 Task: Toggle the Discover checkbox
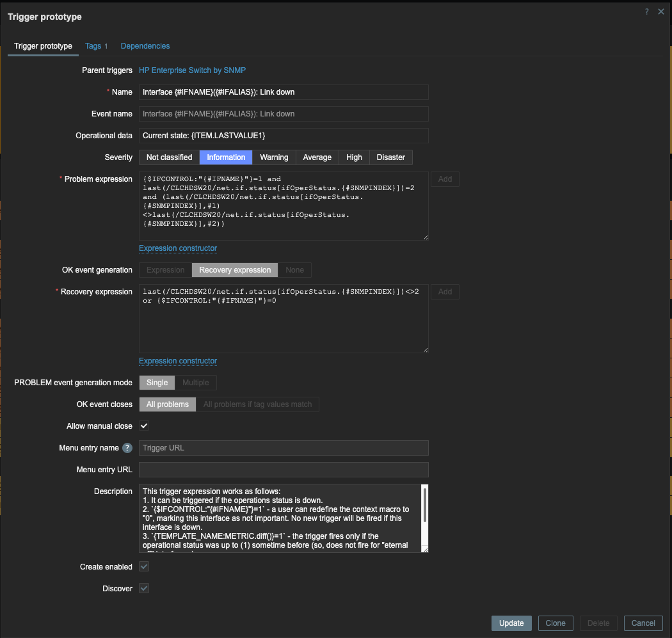144,588
